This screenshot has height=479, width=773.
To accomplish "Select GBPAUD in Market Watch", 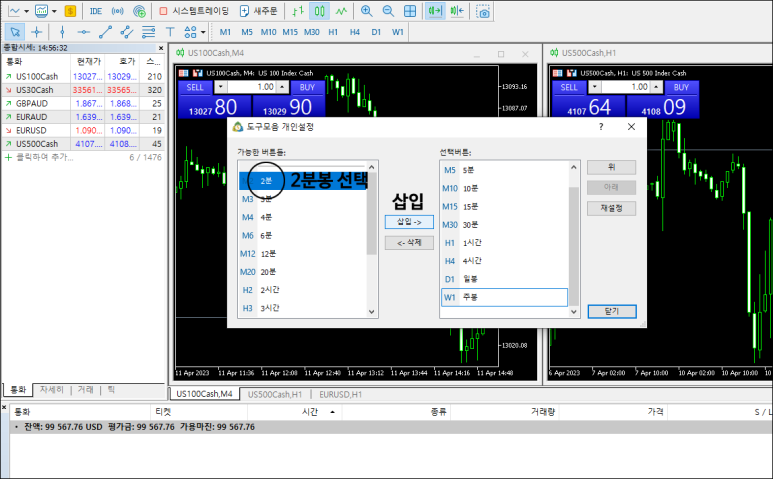I will 32,103.
